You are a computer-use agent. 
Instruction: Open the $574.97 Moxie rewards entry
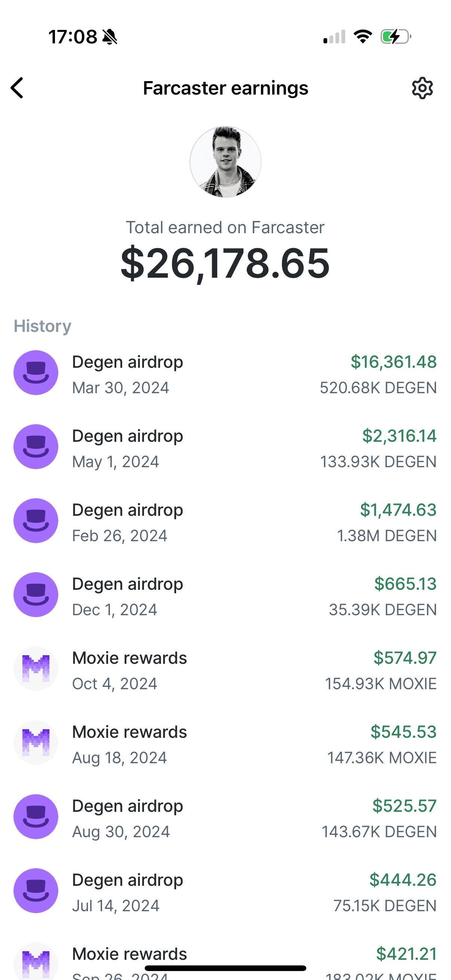(225, 670)
